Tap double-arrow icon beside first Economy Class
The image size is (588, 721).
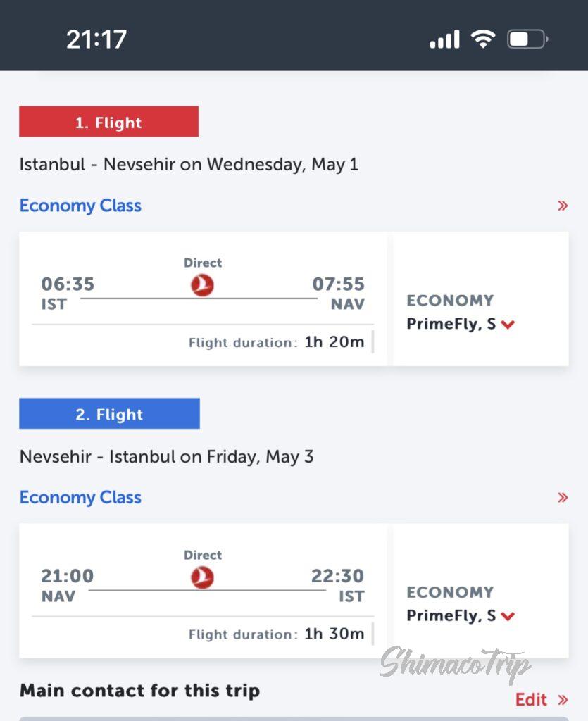tap(563, 206)
